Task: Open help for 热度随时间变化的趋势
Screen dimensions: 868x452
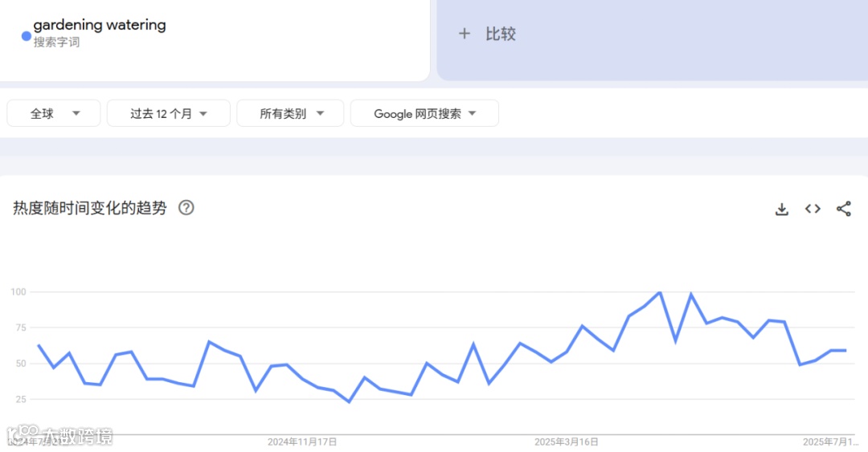Action: point(186,207)
